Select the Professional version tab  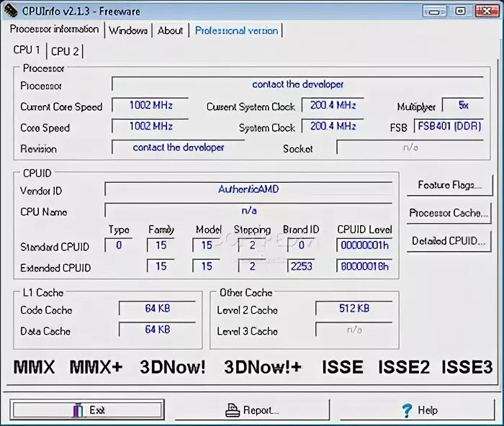point(236,30)
